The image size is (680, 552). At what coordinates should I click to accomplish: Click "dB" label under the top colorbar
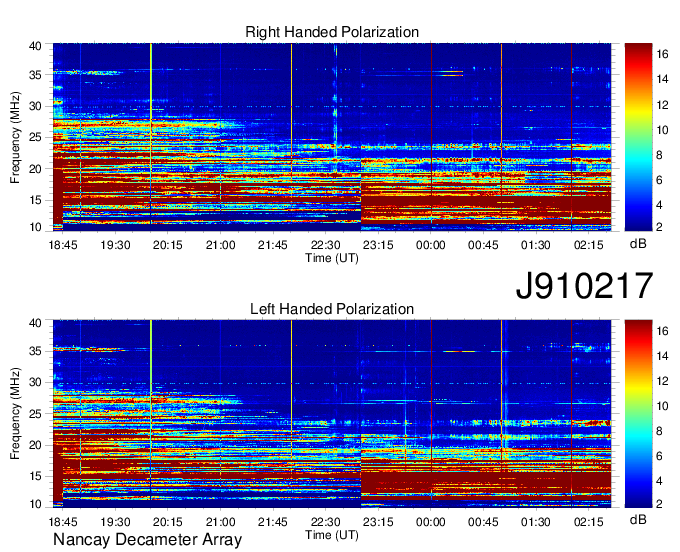click(x=638, y=244)
